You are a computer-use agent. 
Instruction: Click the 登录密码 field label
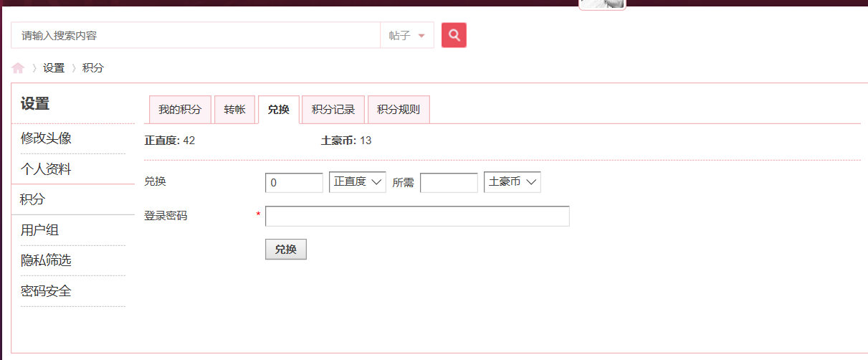166,215
